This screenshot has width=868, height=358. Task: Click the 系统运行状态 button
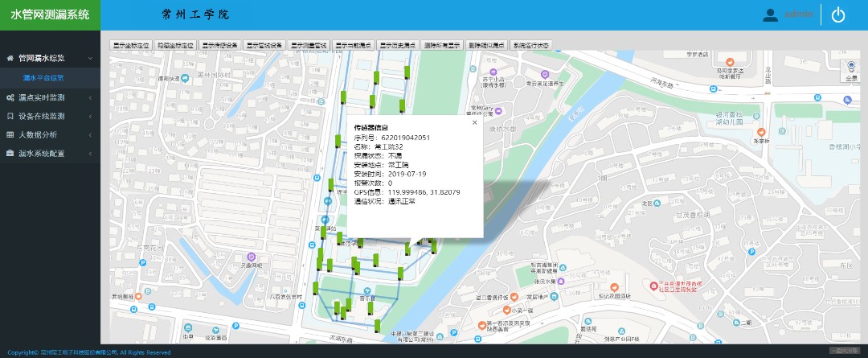530,46
